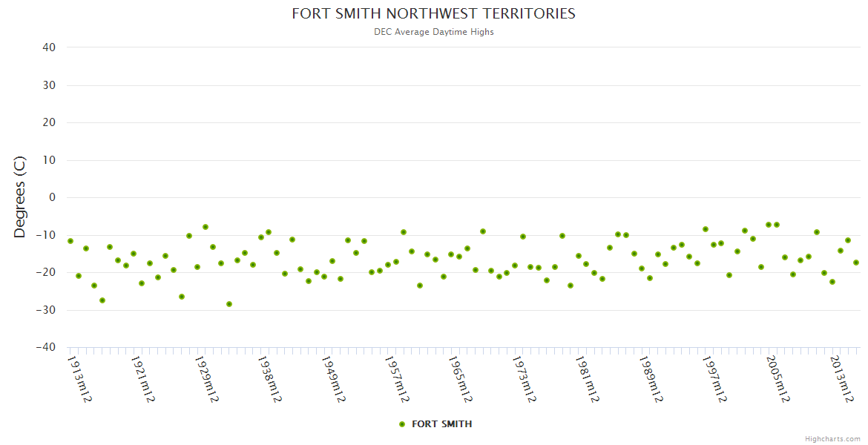Select the lowest data point near -28 degrees

pos(229,304)
